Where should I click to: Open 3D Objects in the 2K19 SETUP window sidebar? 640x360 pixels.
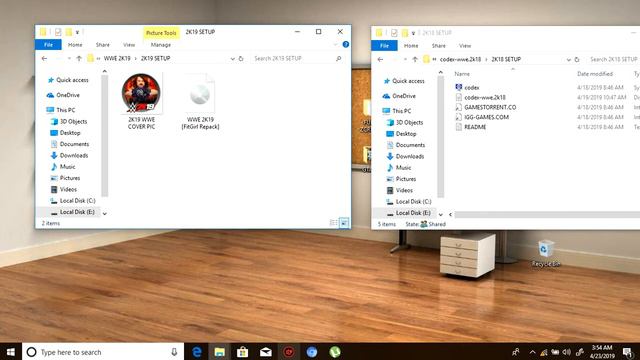click(69, 121)
